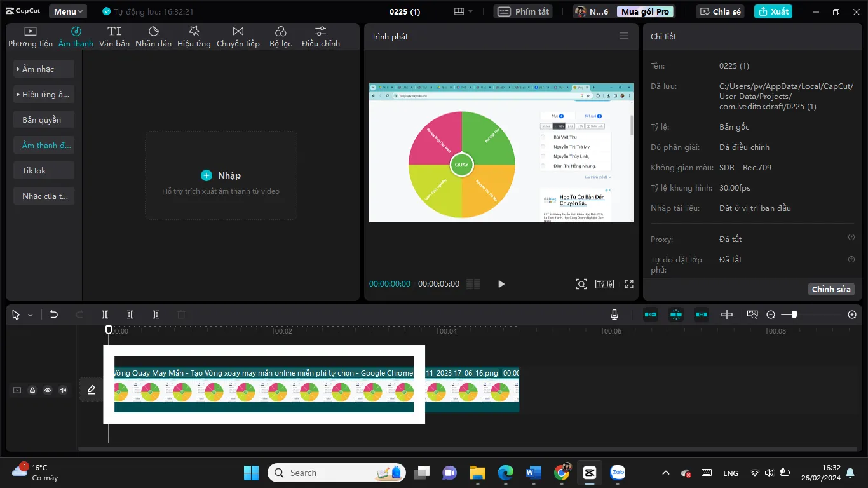Toggle track visibility eye icon
The image size is (868, 488).
coord(48,390)
